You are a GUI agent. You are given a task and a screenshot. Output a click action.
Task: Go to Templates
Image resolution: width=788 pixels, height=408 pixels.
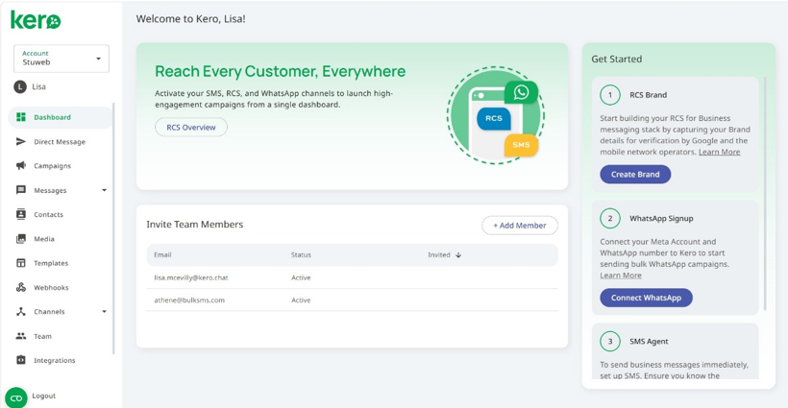[x=51, y=263]
